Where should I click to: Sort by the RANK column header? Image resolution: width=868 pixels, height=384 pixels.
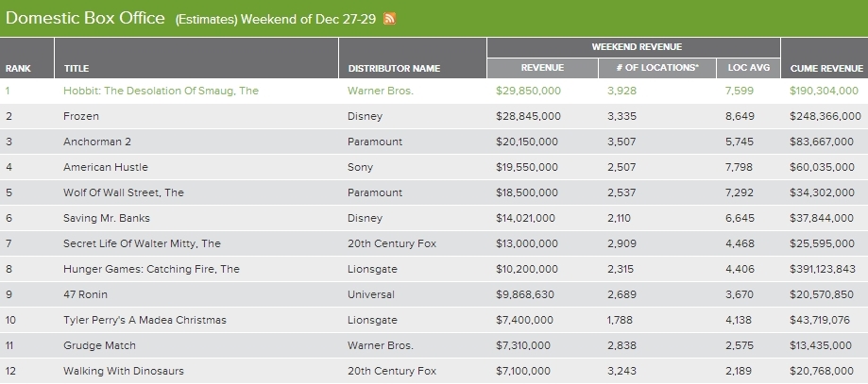click(x=18, y=69)
